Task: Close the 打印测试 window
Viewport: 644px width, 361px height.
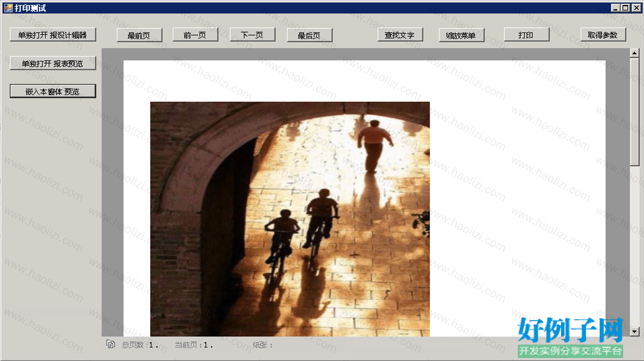Action: [x=636, y=8]
